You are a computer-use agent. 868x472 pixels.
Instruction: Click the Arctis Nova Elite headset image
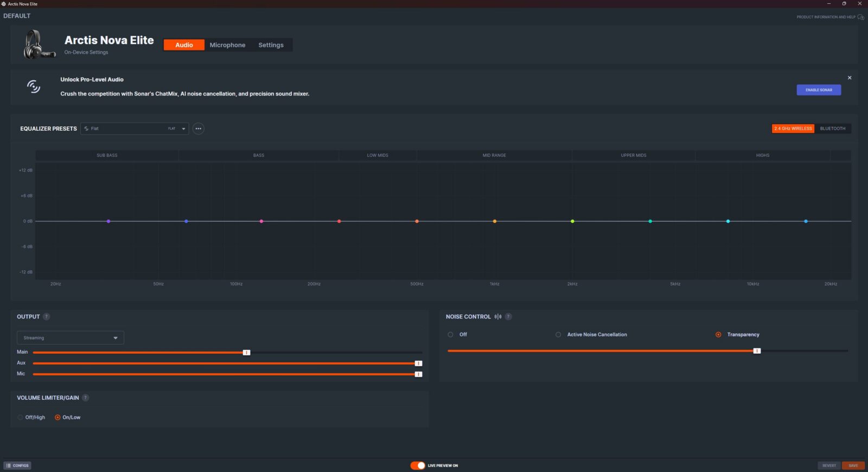(39, 45)
